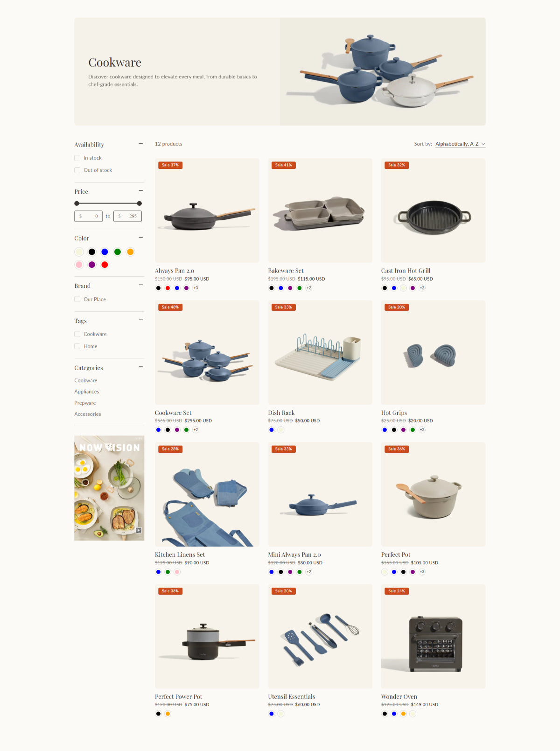Check the Out of stock checkbox

77,170
